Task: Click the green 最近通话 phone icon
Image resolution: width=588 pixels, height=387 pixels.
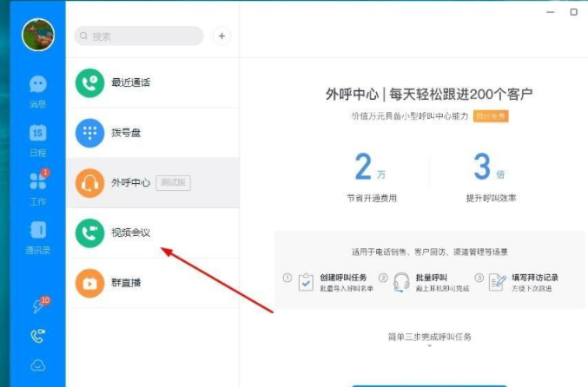Action: pos(89,82)
